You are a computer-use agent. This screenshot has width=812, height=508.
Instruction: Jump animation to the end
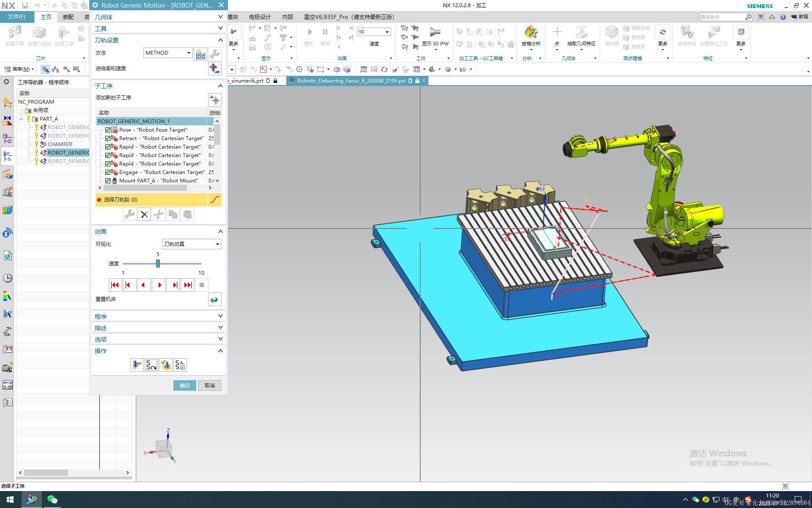coord(188,285)
